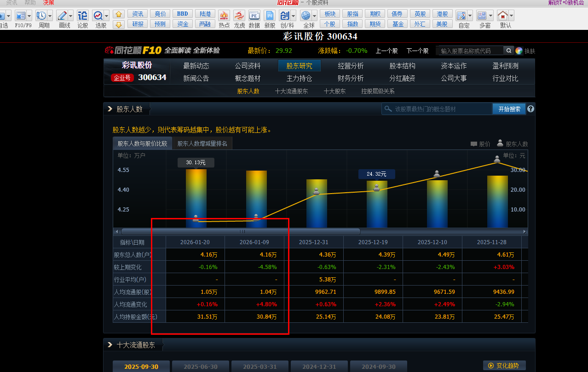
Task: Expand the F10/F9 dropdown arrow
Action: point(29,16)
